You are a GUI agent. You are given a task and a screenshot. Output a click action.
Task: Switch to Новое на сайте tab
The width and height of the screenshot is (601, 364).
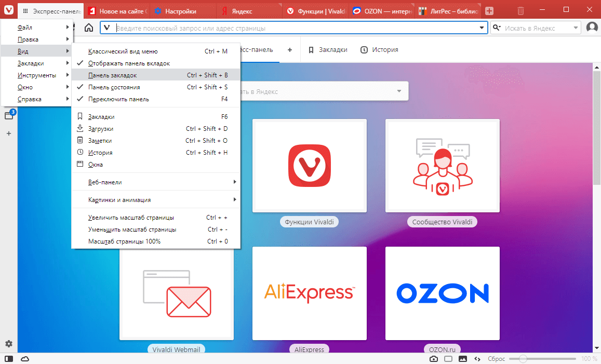tap(117, 11)
